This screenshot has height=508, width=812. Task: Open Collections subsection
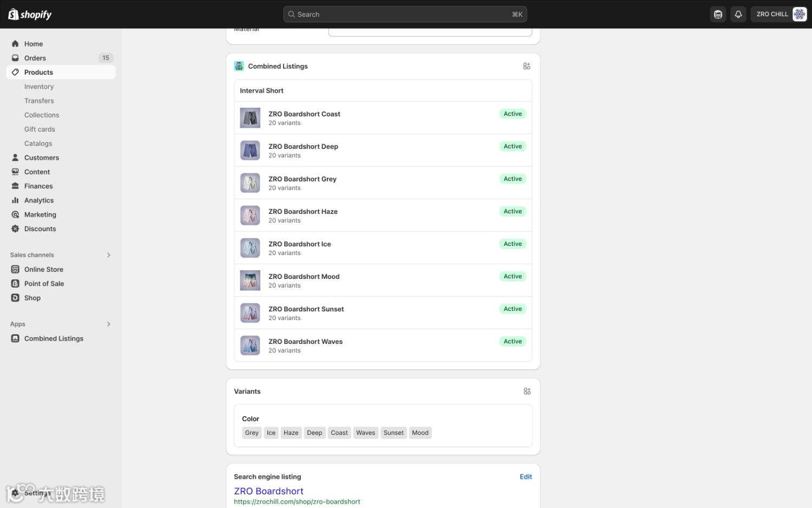pyautogui.click(x=42, y=115)
